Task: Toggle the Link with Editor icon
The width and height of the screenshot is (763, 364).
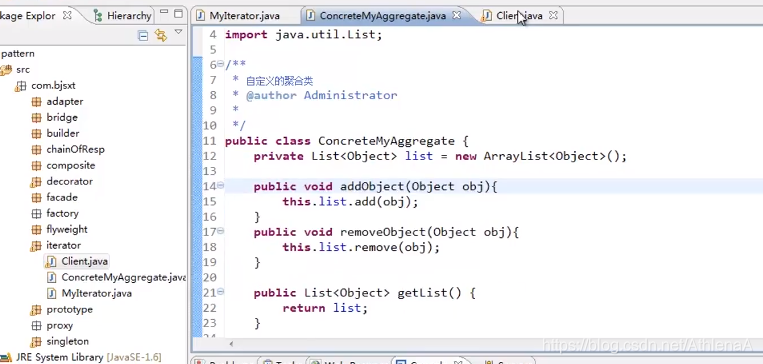Action: click(x=161, y=35)
